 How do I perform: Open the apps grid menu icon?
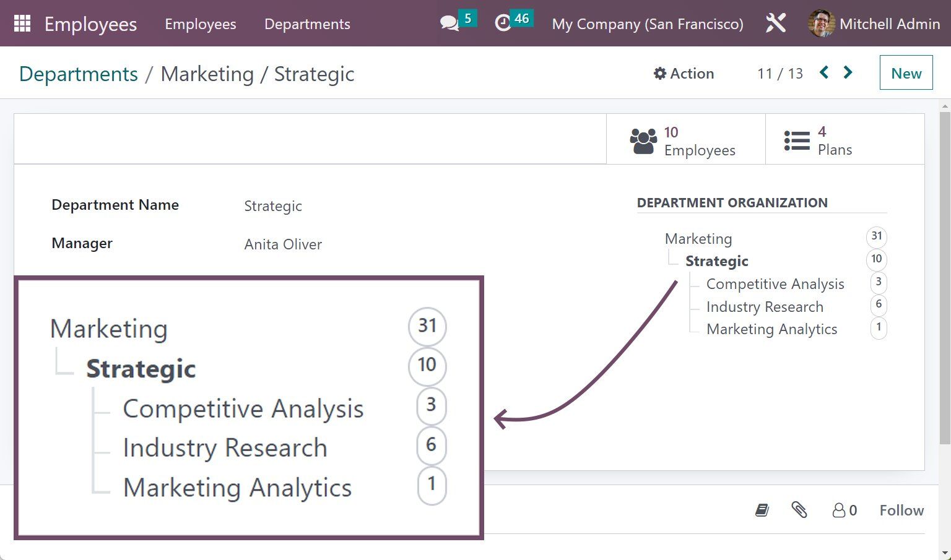click(22, 24)
